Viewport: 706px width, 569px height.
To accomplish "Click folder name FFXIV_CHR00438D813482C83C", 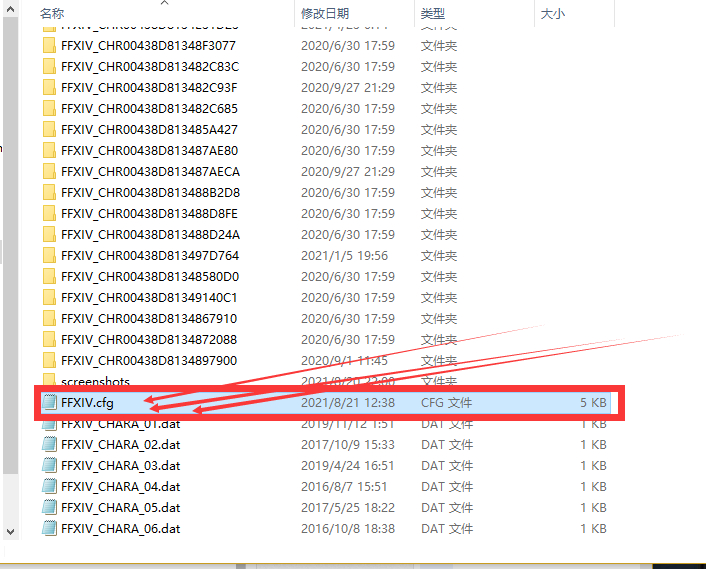I will click(x=150, y=67).
